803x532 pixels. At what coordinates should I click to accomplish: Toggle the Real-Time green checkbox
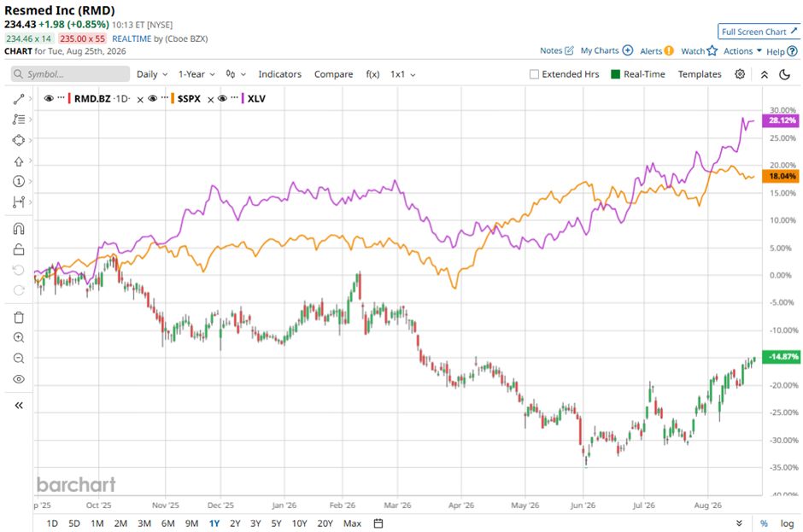tap(616, 74)
